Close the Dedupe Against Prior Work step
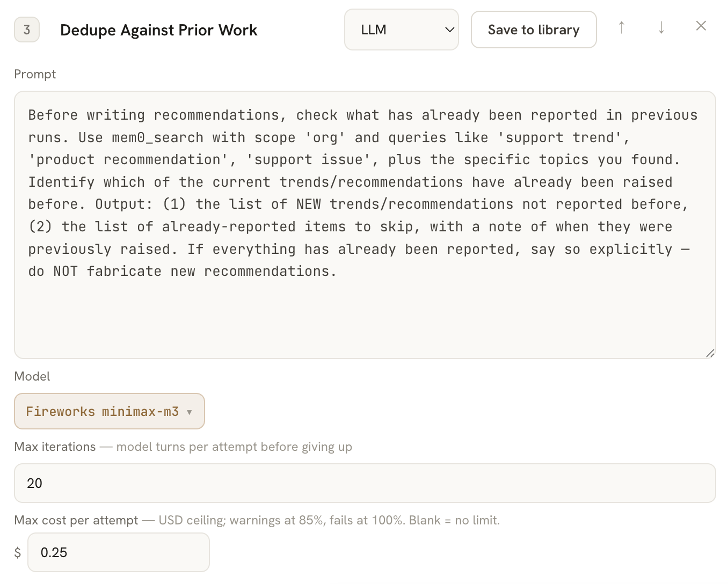 (x=701, y=26)
